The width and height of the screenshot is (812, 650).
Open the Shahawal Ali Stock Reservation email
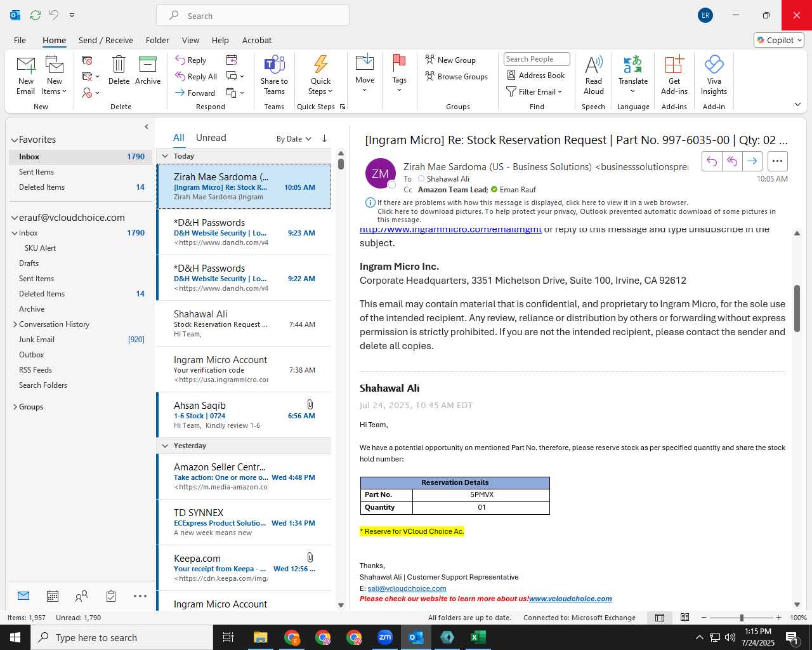tap(244, 324)
